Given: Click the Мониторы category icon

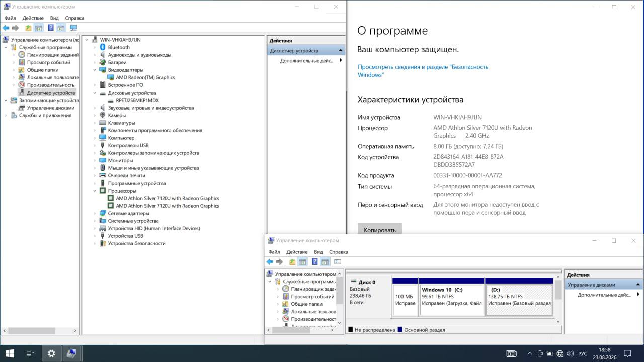Looking at the screenshot, I should point(103,160).
